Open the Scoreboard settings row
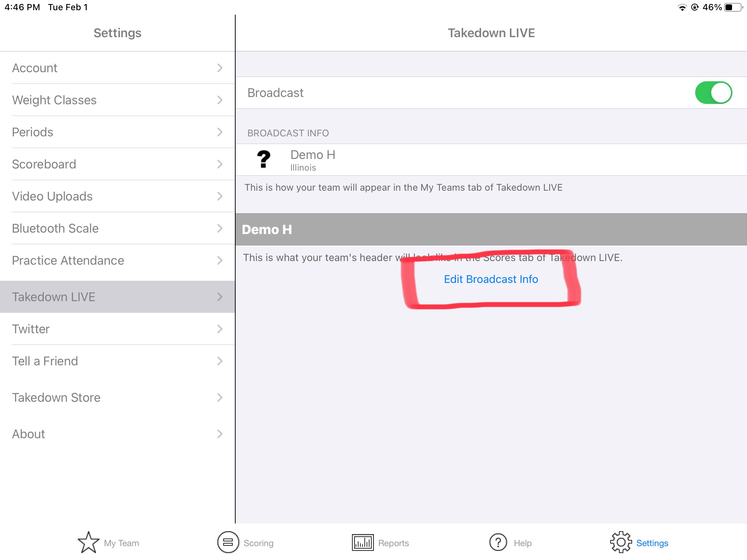This screenshot has height=560, width=747. click(x=117, y=164)
